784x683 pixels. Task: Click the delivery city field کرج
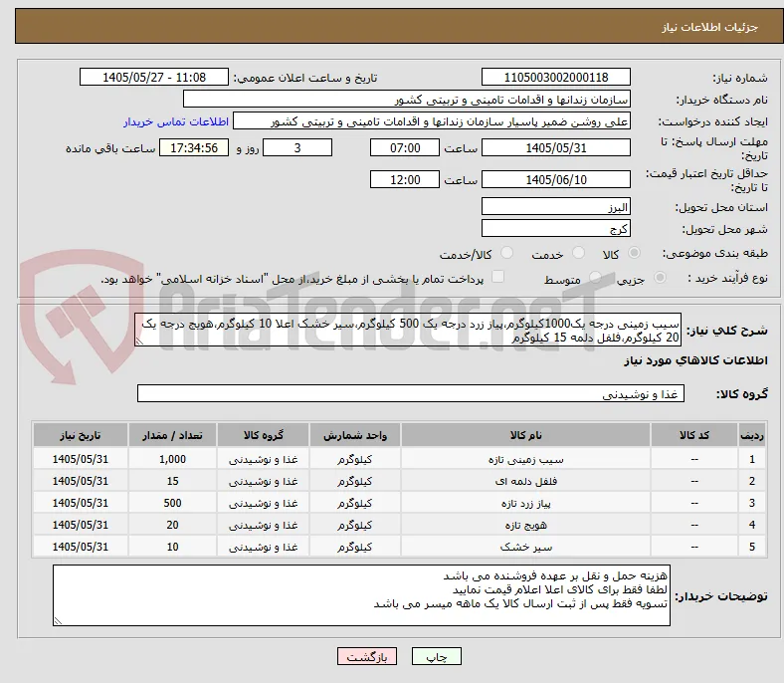556,228
